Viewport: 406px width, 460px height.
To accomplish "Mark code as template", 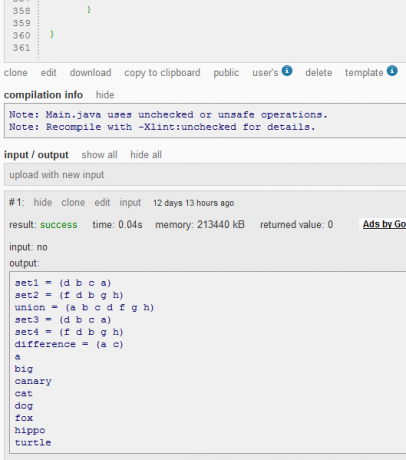I will [x=364, y=73].
